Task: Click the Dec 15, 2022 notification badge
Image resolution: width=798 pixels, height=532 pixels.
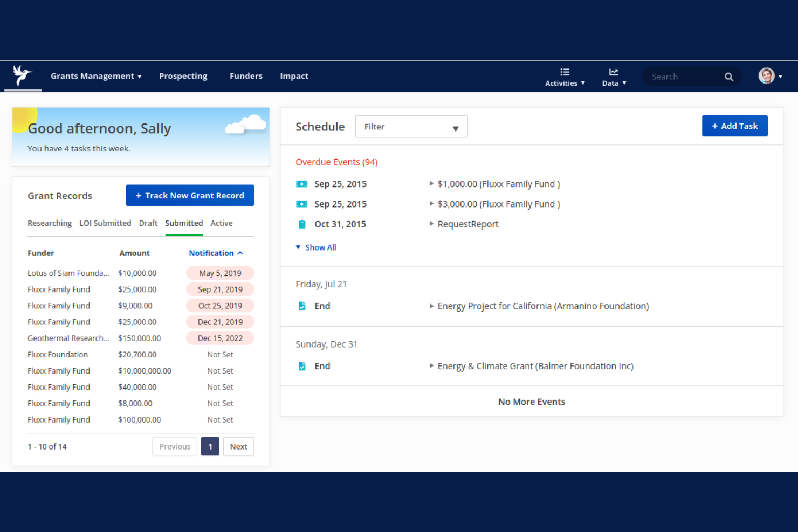Action: tap(220, 338)
